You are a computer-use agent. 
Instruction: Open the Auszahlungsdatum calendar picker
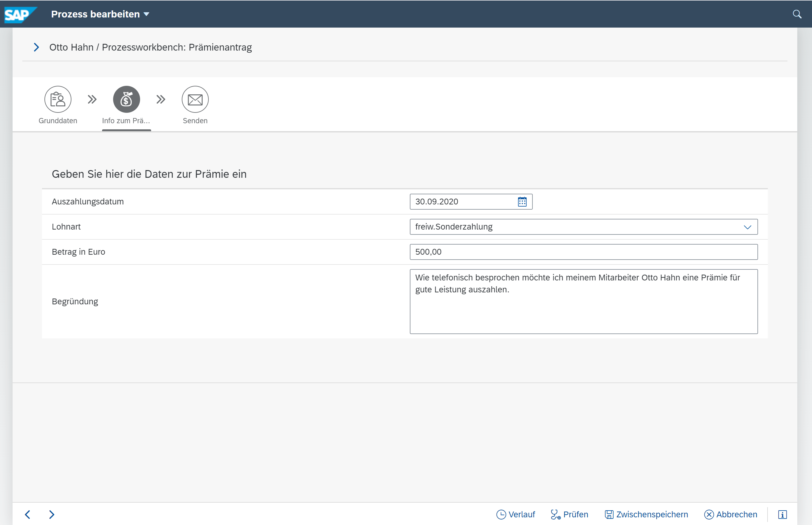pyautogui.click(x=522, y=202)
